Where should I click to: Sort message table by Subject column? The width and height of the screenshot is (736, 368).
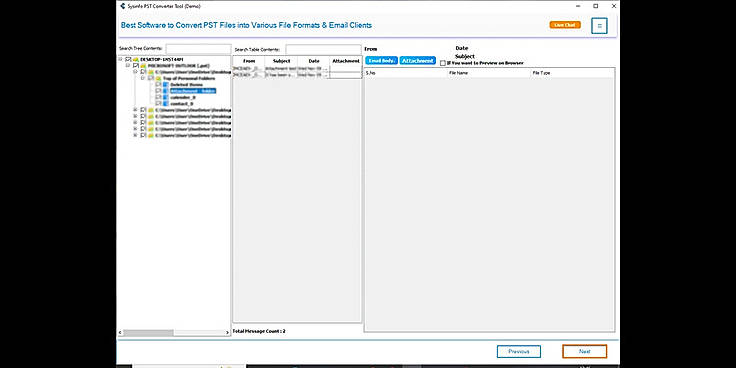281,61
